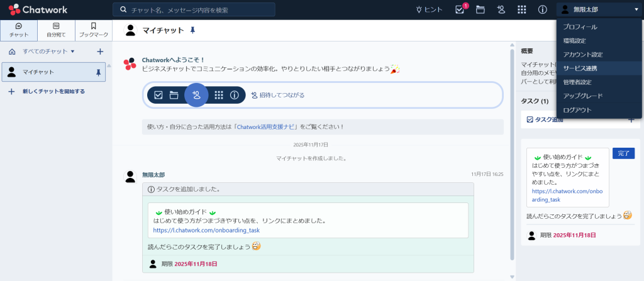Image resolution: width=644 pixels, height=281 pixels.
Task: Click the plus icon beside すべてのチャット
Action: (99, 51)
